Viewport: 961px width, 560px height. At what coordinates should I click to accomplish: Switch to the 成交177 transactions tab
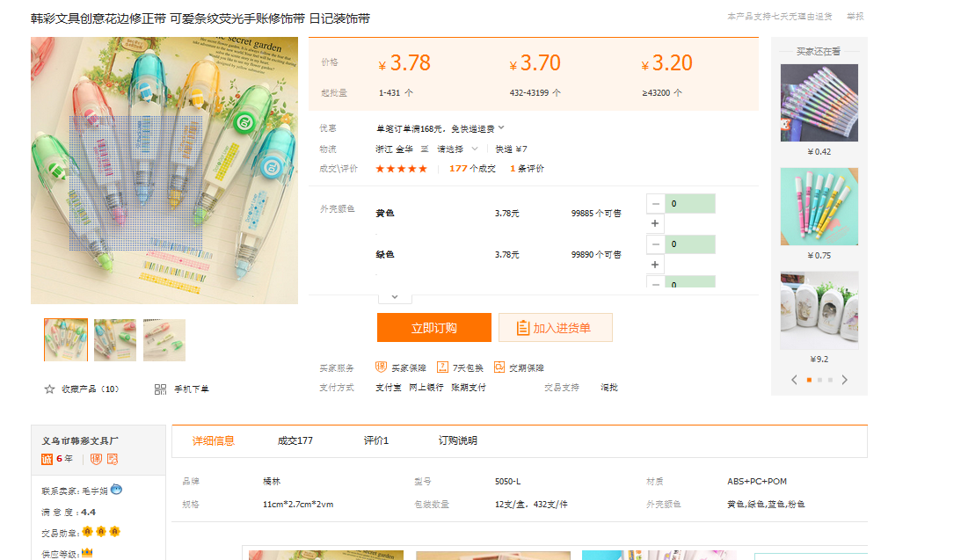295,440
